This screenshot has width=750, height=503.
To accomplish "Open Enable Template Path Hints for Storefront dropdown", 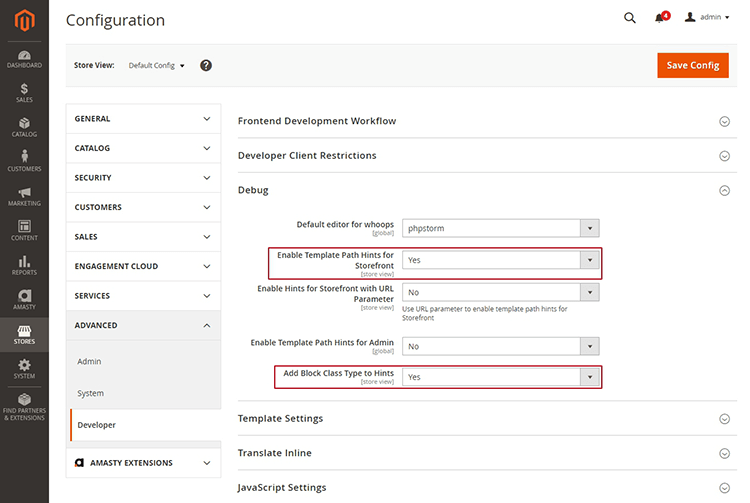I will (x=500, y=260).
